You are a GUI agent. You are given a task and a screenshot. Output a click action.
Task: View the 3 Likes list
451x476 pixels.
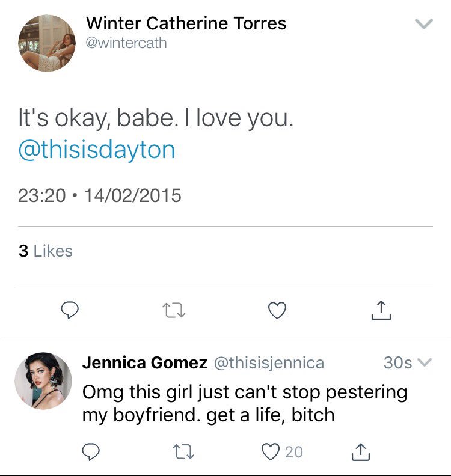coord(45,251)
